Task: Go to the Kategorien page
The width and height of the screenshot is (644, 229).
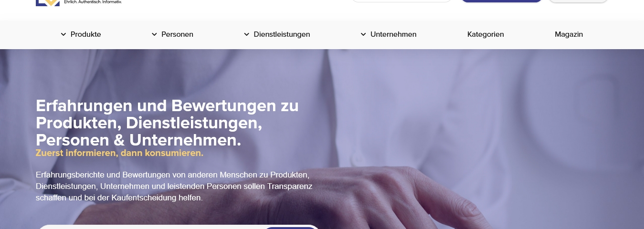Action: [x=486, y=34]
